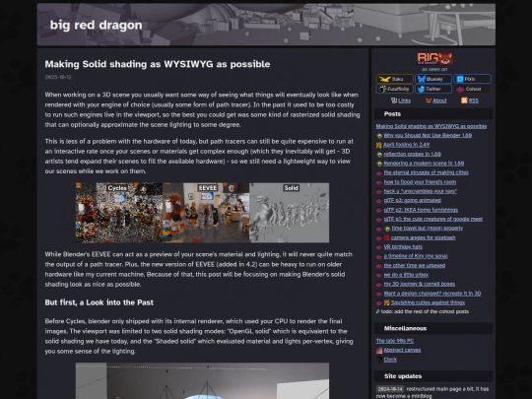
Task: Open the Twitter profile button
Action: point(433,89)
